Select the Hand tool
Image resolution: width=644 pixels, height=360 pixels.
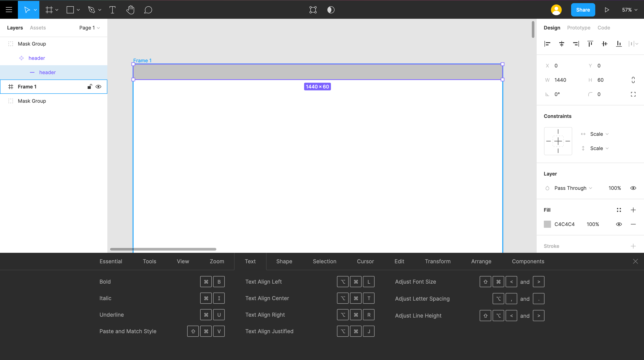point(130,10)
